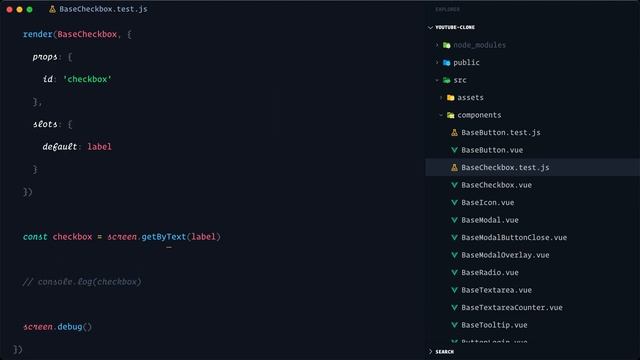Screen dimensions: 640x360
Task: Expand the assets folder chevron
Action: point(441,98)
